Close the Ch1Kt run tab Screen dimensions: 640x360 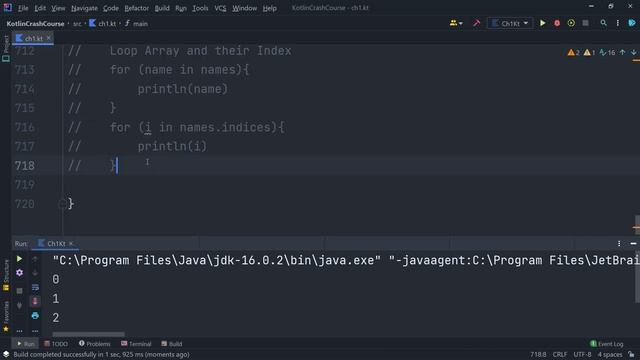click(x=71, y=243)
